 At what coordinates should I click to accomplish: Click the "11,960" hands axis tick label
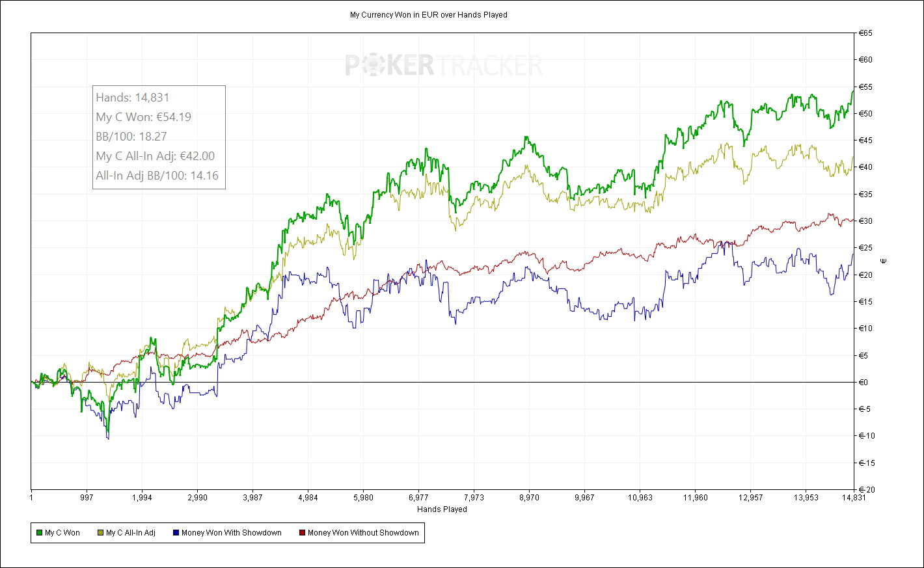(x=695, y=498)
